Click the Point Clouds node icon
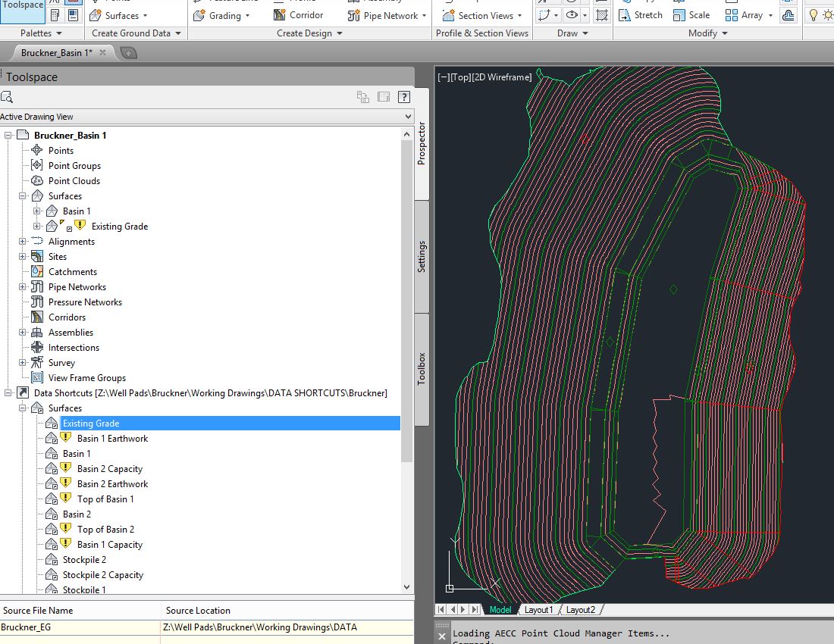Screen dimensions: 834x644 click(36, 180)
